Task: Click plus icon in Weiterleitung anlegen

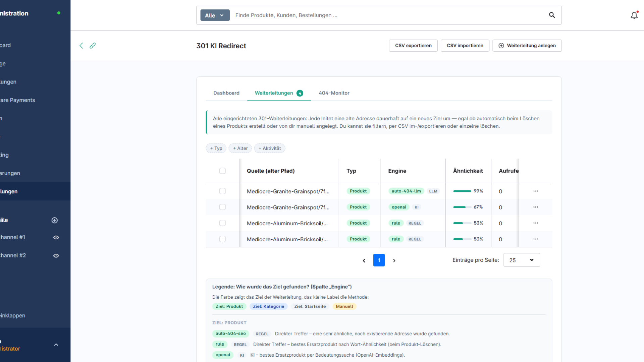Action: point(501,46)
